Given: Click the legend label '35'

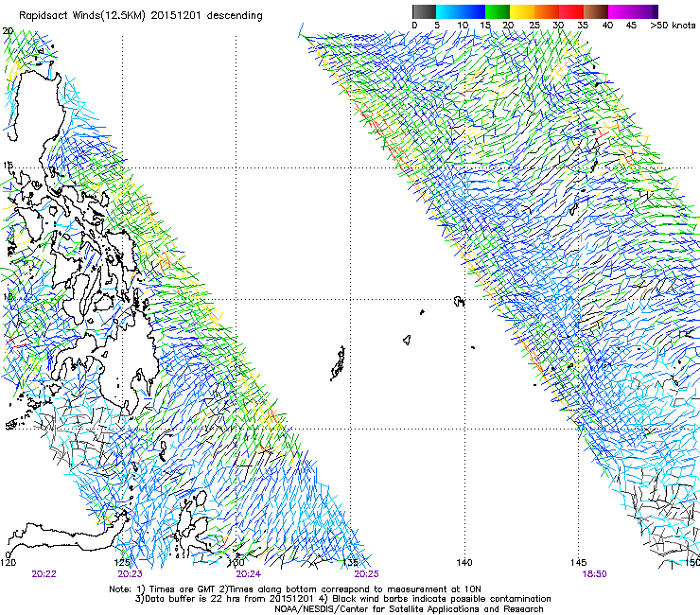Looking at the screenshot, I should [583, 25].
